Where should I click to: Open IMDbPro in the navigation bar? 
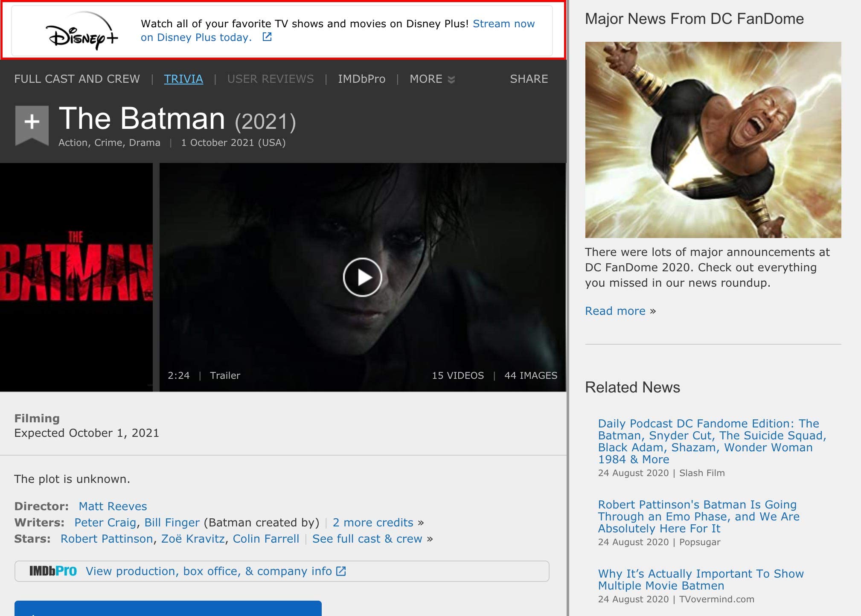tap(361, 79)
